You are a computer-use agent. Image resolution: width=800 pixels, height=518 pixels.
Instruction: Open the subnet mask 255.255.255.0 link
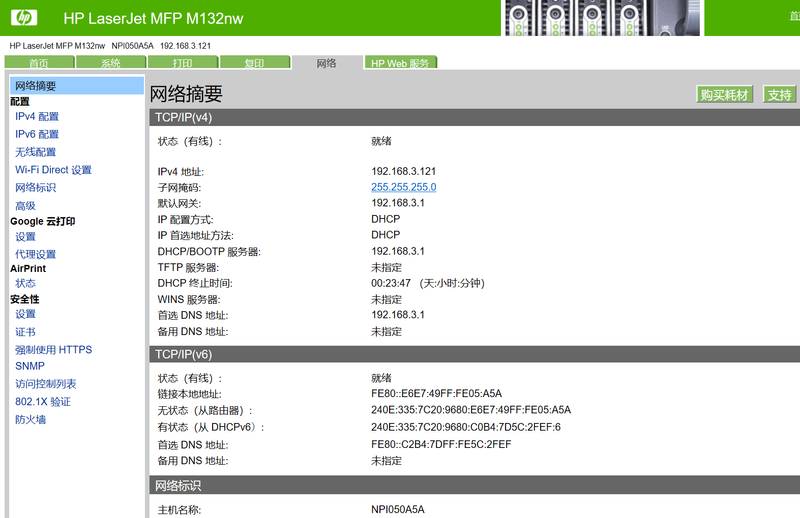403,187
